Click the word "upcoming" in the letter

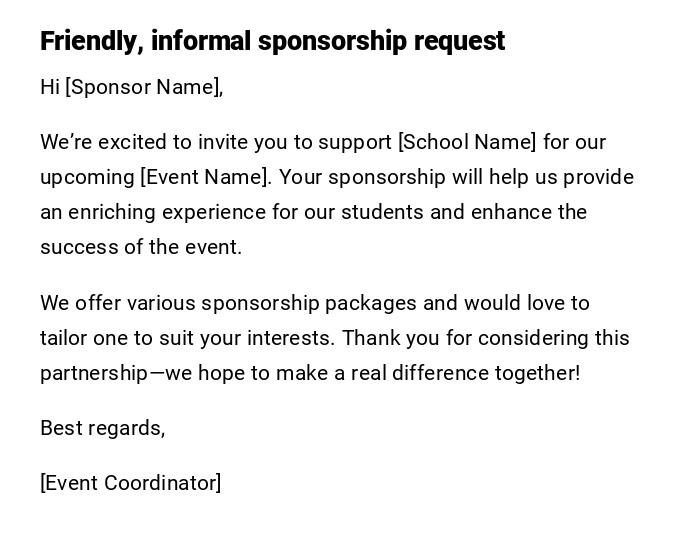pyautogui.click(x=87, y=177)
